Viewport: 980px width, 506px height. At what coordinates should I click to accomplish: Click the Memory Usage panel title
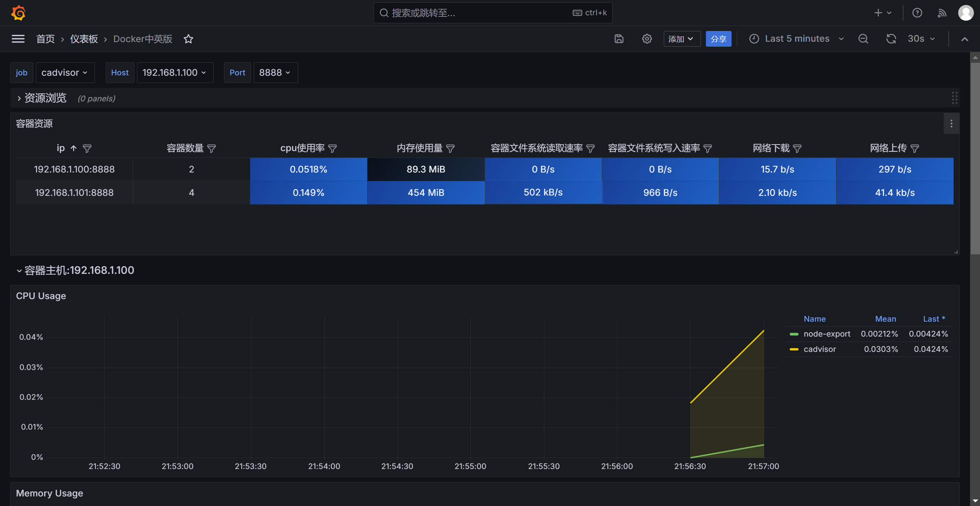pyautogui.click(x=49, y=493)
